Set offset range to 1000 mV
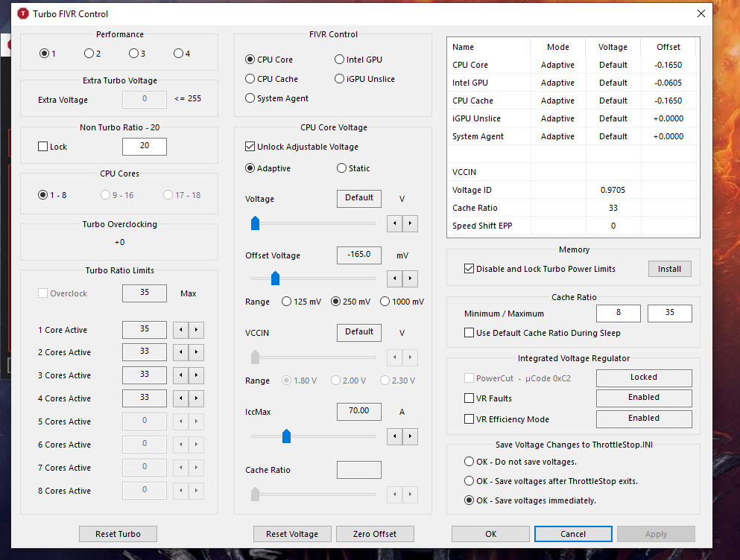The height and width of the screenshot is (560, 740). point(402,302)
